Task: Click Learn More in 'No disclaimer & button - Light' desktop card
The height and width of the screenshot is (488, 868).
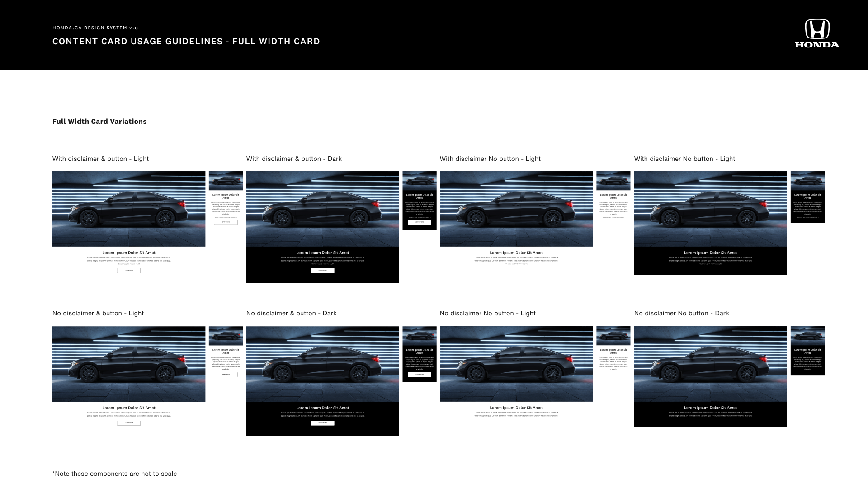Action: [x=129, y=423]
